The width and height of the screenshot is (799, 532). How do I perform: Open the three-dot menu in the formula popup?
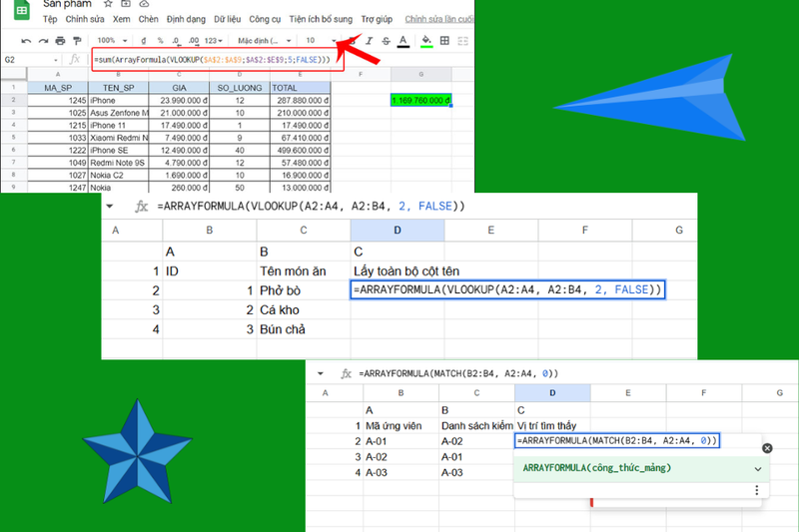[757, 490]
